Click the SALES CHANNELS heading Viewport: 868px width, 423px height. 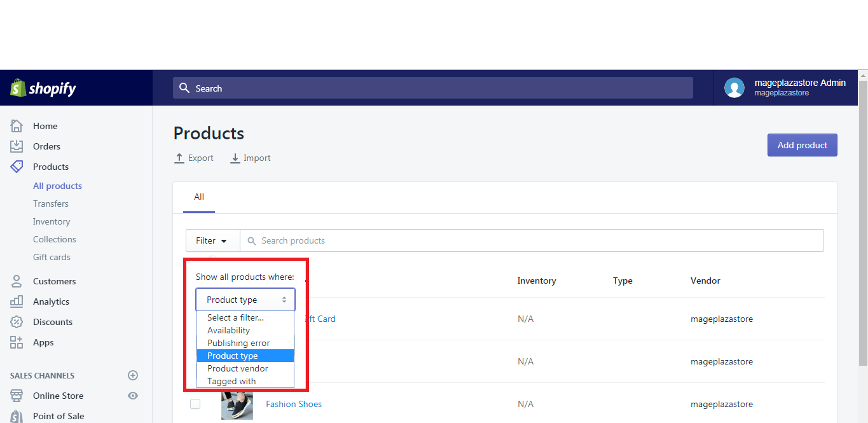pyautogui.click(x=42, y=375)
